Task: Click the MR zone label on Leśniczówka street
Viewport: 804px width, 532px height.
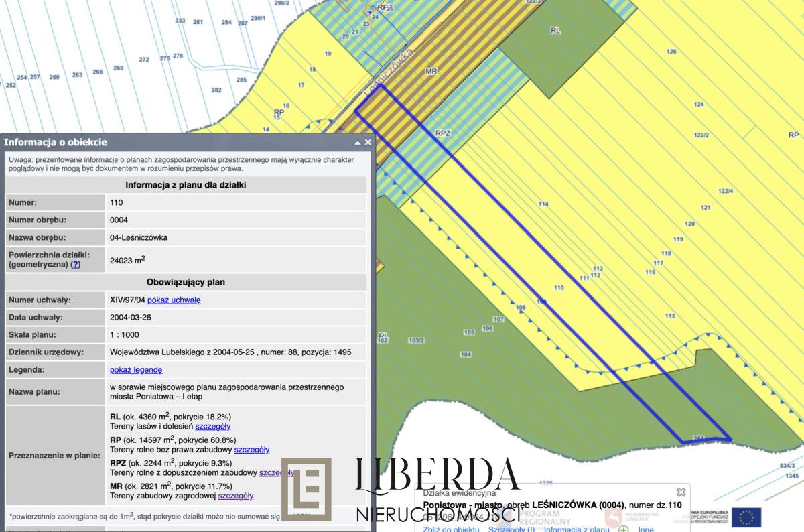Action: tap(431, 70)
